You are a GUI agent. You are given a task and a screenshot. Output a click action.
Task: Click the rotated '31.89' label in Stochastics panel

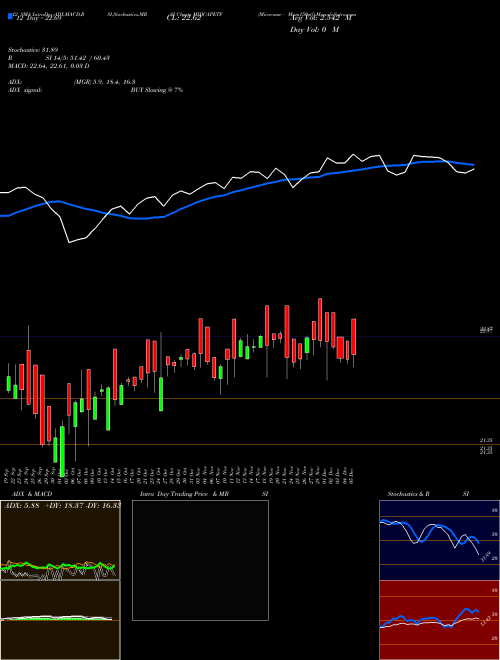485,556
